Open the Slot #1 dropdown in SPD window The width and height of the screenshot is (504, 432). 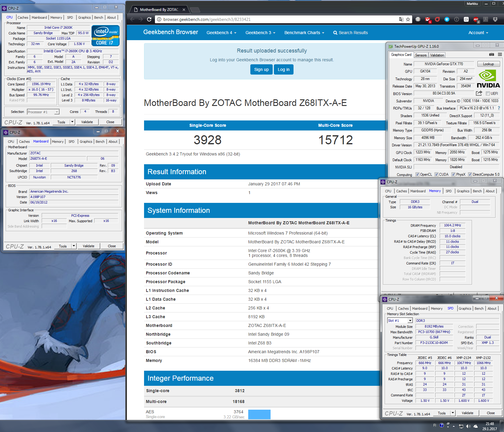pos(410,321)
